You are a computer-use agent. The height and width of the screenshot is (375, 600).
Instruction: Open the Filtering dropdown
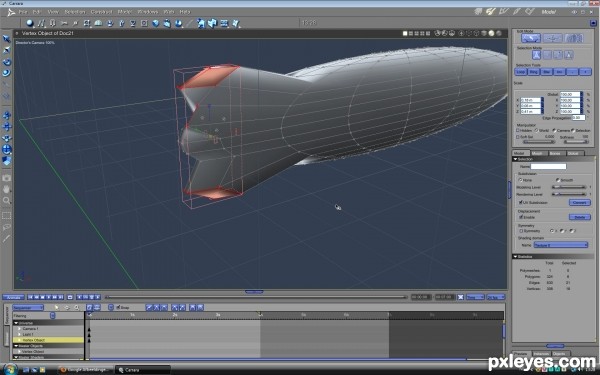tap(53, 316)
